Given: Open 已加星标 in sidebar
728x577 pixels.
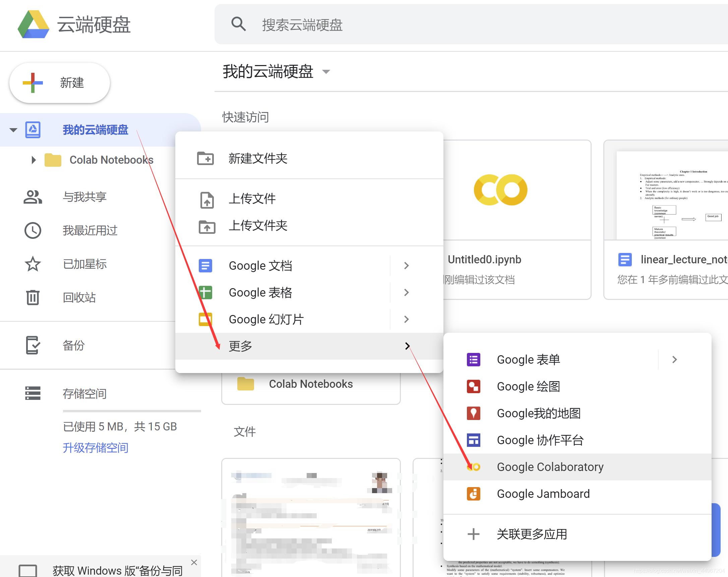Looking at the screenshot, I should pos(85,264).
